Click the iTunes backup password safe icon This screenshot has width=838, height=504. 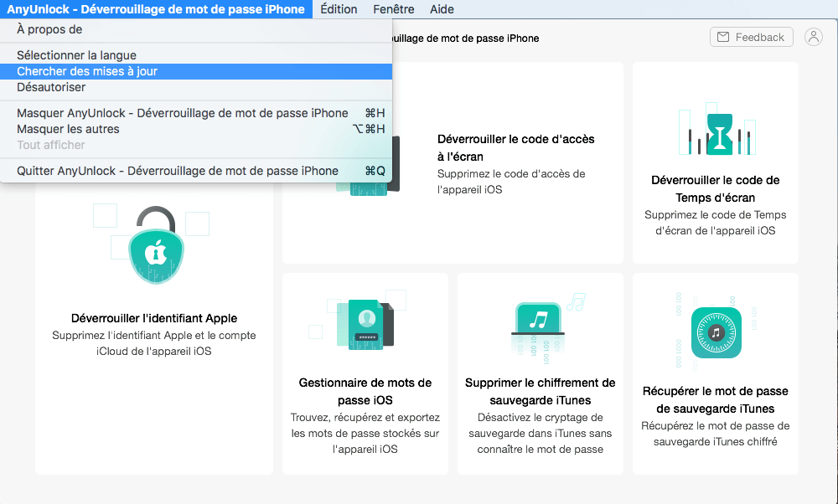click(716, 332)
